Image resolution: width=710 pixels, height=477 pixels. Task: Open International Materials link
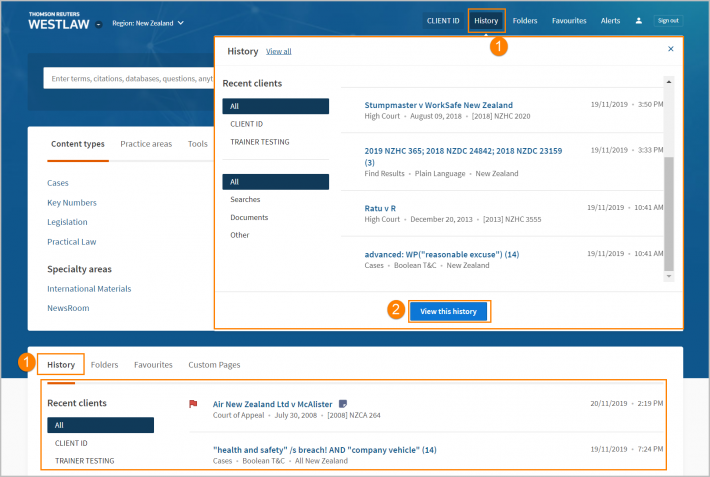89,289
